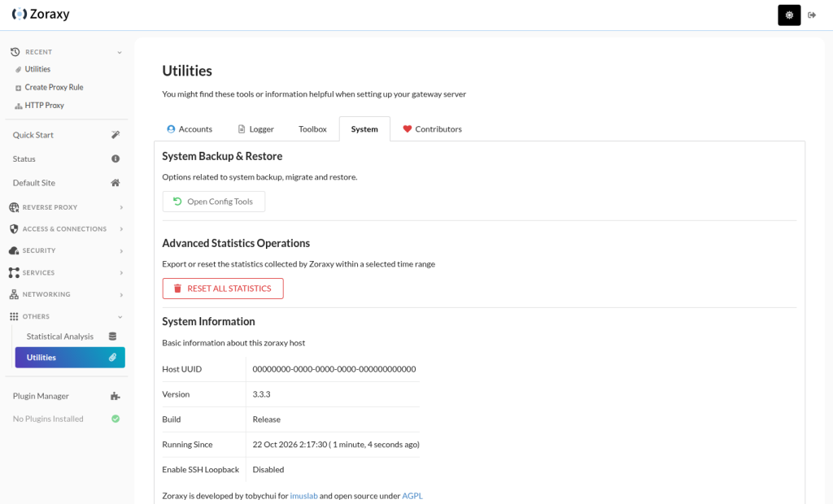Image resolution: width=833 pixels, height=504 pixels.
Task: Go to Statistical Analysis in the sidebar
Action: 70,337
